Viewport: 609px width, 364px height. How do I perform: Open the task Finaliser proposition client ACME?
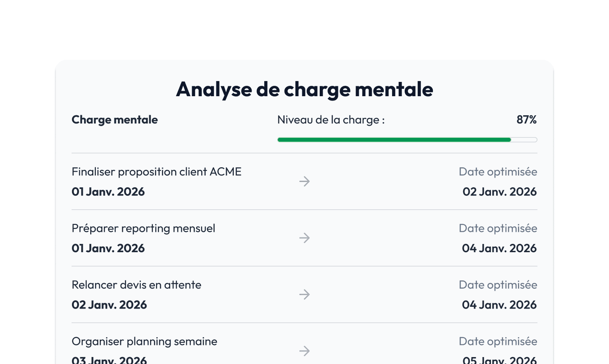pos(156,172)
